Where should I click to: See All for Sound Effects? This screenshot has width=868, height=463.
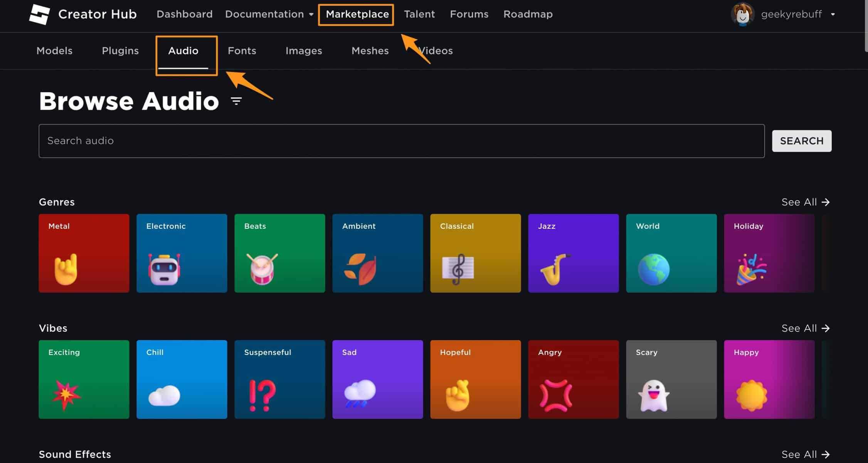pos(806,454)
